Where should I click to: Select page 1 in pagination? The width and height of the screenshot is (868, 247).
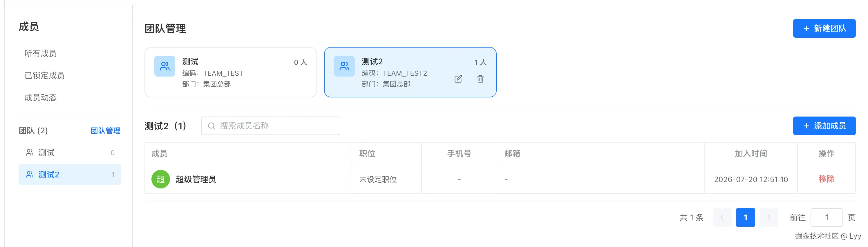tap(745, 217)
